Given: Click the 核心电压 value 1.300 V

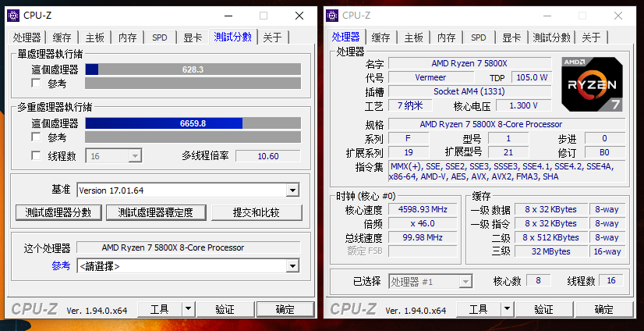Looking at the screenshot, I should tap(524, 105).
